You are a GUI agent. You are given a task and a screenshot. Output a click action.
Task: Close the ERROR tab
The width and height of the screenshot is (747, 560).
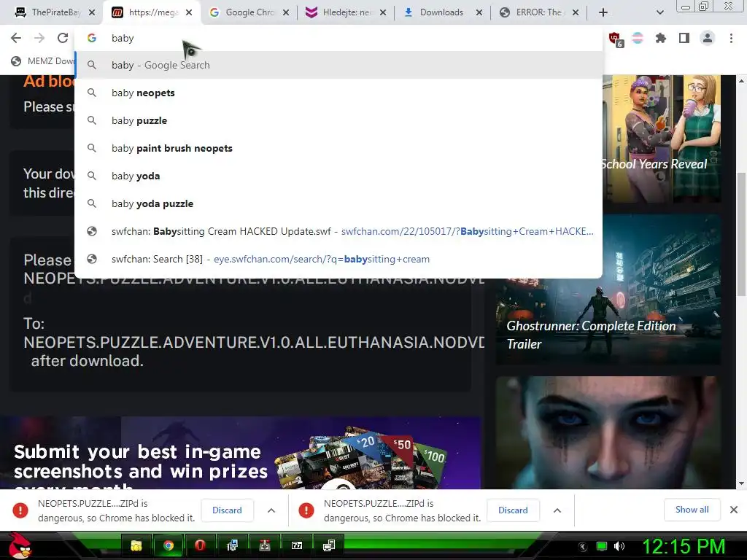[x=576, y=12]
